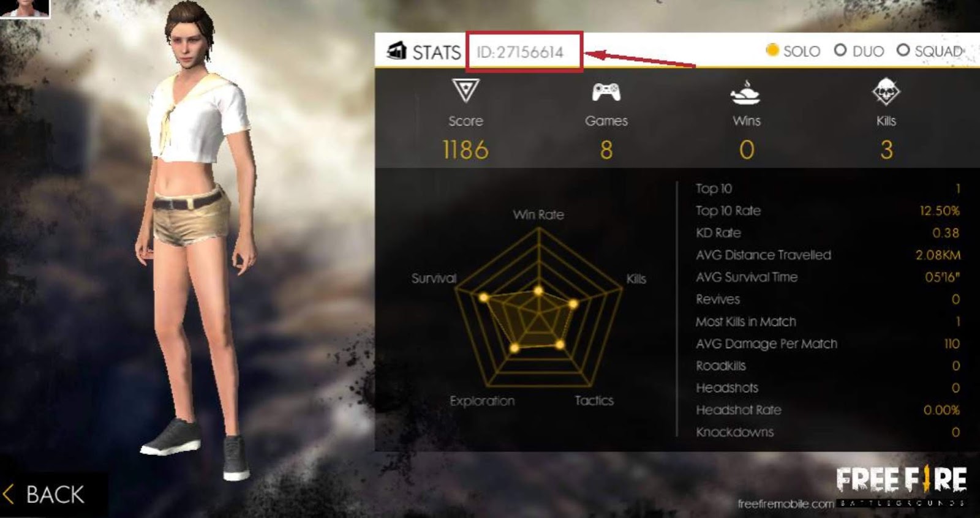Click the Wins chicken dinner icon
The image size is (980, 518).
click(745, 92)
